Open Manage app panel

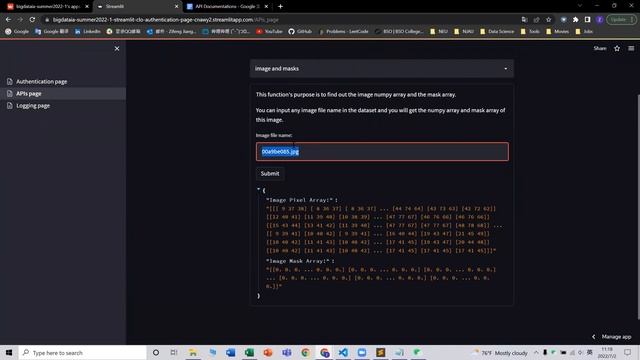(x=611, y=337)
